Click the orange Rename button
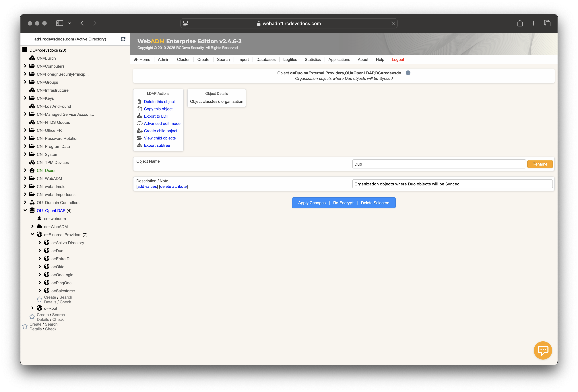 540,164
